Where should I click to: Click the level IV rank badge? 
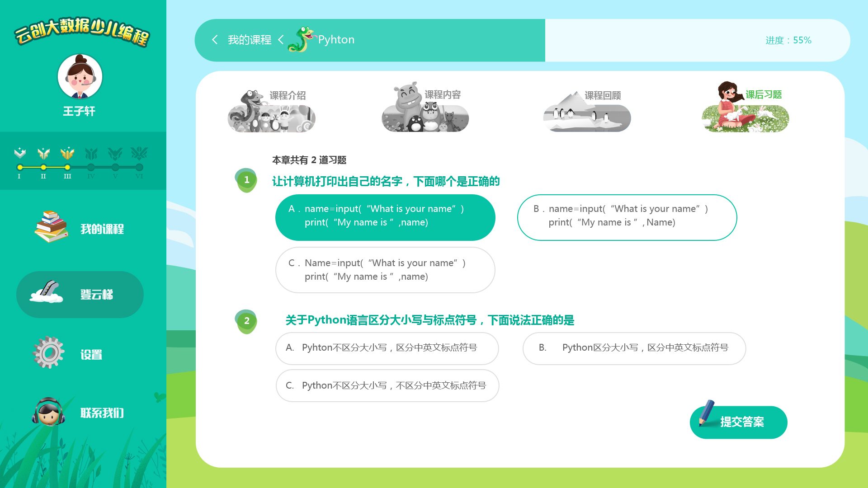click(x=91, y=154)
